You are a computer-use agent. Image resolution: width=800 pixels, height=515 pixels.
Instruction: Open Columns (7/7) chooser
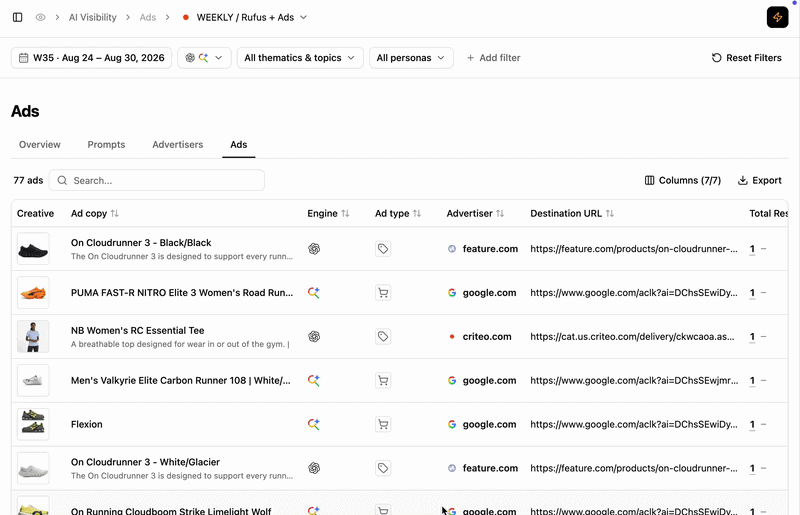click(683, 180)
